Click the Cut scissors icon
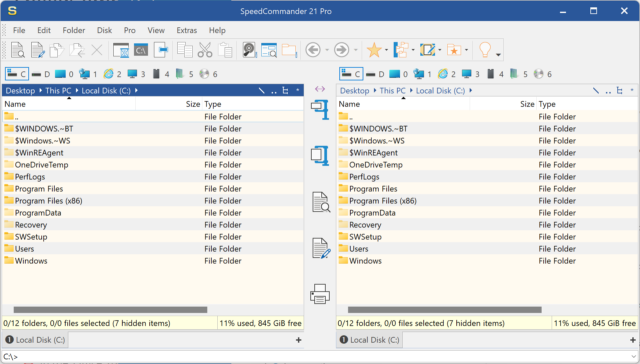Viewport: 640px width, 364px height. [x=205, y=50]
